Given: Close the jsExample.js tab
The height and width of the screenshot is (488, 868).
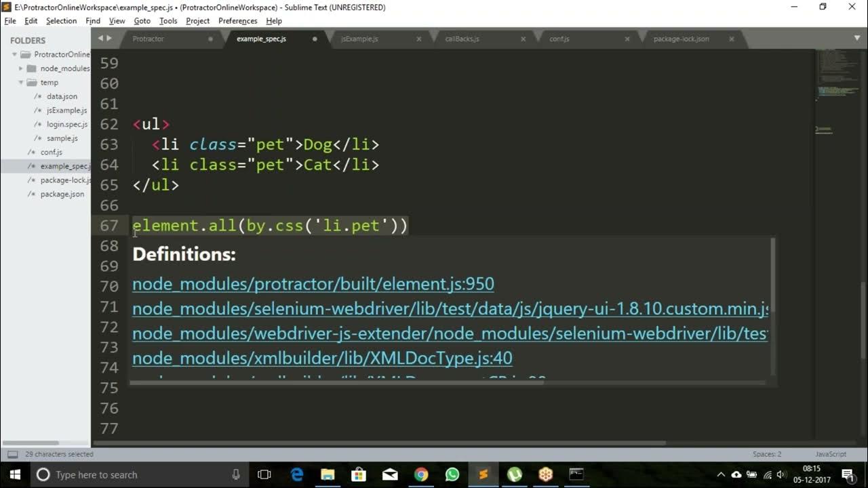Looking at the screenshot, I should click(x=418, y=39).
